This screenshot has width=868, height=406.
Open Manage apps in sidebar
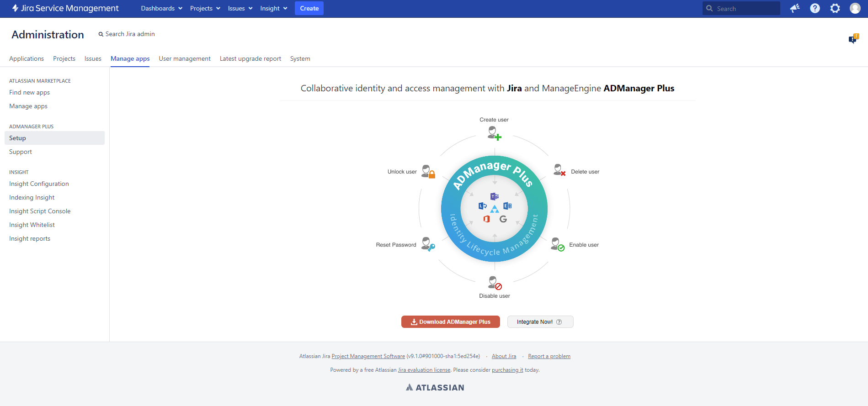(28, 106)
